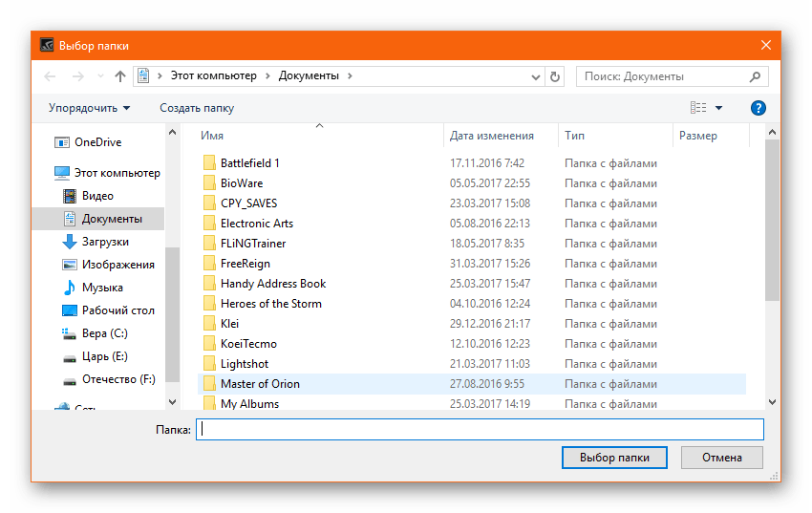Click the document icon in address bar
The height and width of the screenshot is (513, 812).
pos(143,76)
